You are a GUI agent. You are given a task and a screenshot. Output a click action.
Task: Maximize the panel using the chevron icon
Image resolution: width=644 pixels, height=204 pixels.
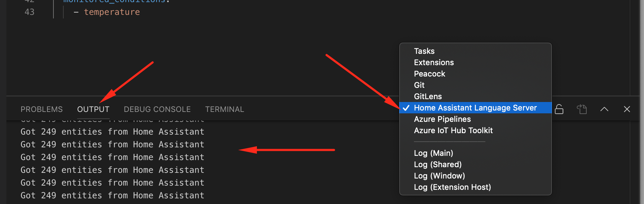(604, 109)
